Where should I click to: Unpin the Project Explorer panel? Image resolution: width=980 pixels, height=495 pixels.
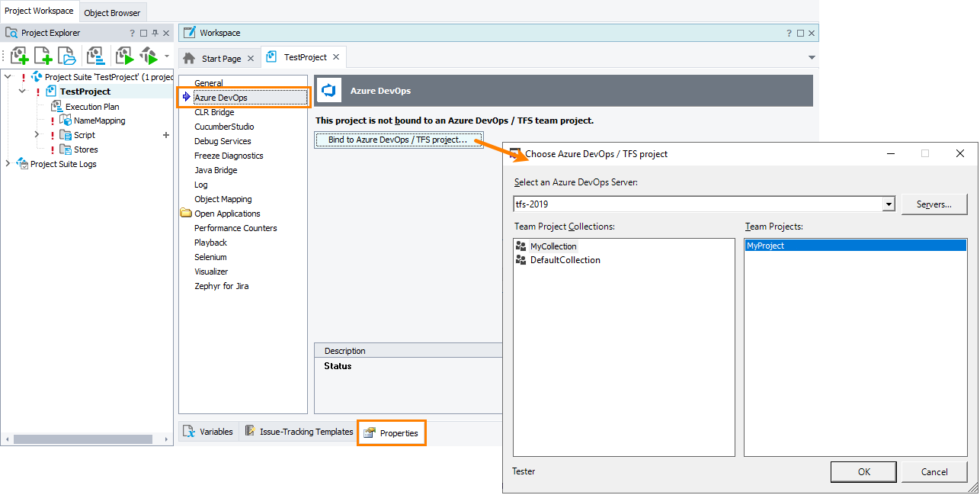click(x=155, y=33)
